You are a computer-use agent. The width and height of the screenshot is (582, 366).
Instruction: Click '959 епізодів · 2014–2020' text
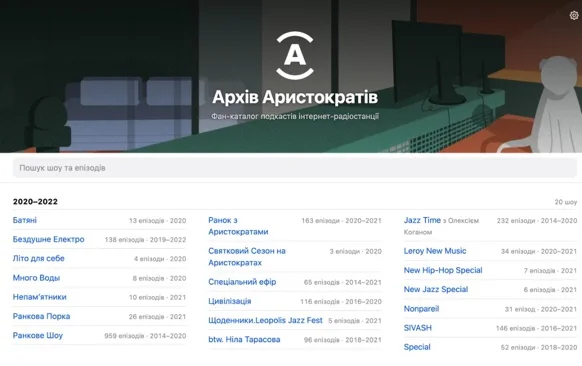pyautogui.click(x=145, y=336)
